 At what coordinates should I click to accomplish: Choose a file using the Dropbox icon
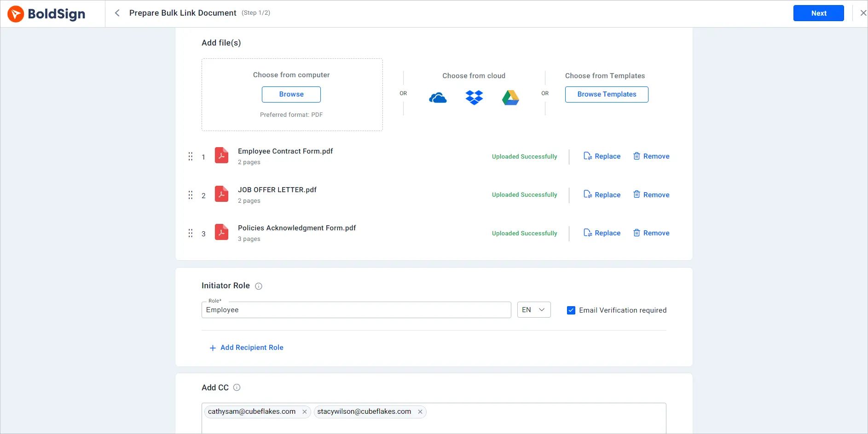pyautogui.click(x=474, y=97)
